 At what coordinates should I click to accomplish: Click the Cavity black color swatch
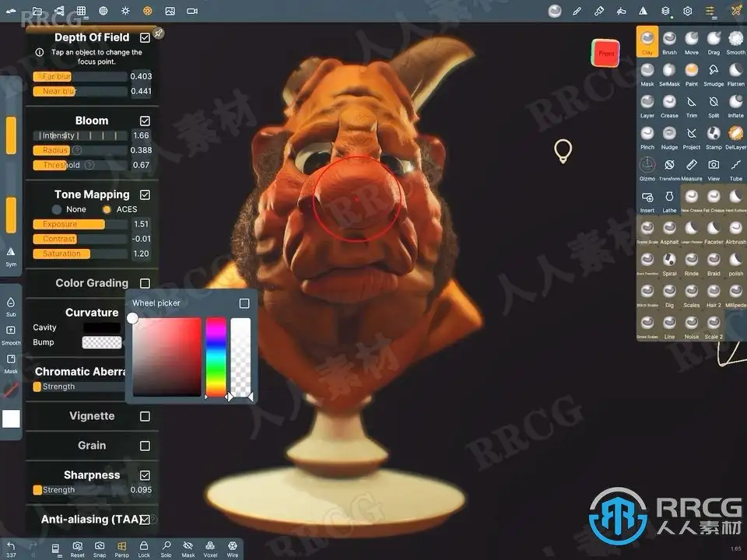coord(101,327)
